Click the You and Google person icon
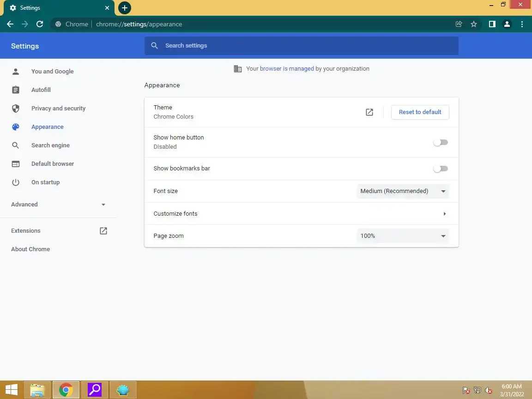Image resolution: width=532 pixels, height=399 pixels. coord(16,72)
